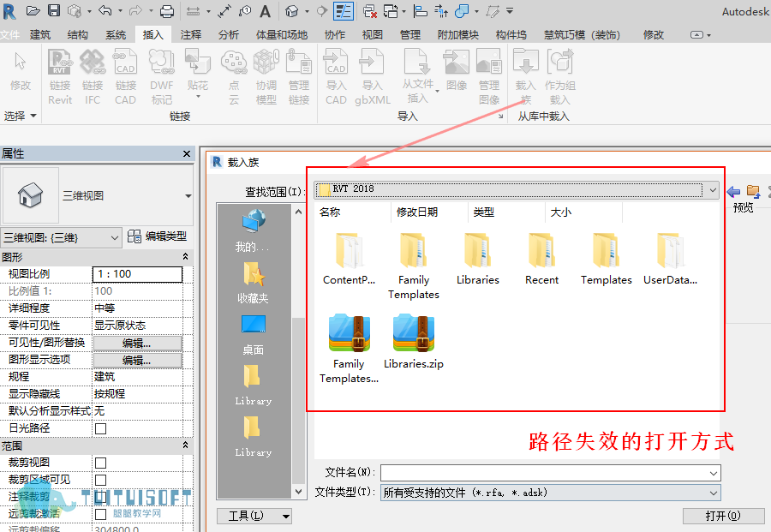Screen dimensions: 771x532
Task: Switch to 注释 ribbon tab
Action: [x=191, y=35]
